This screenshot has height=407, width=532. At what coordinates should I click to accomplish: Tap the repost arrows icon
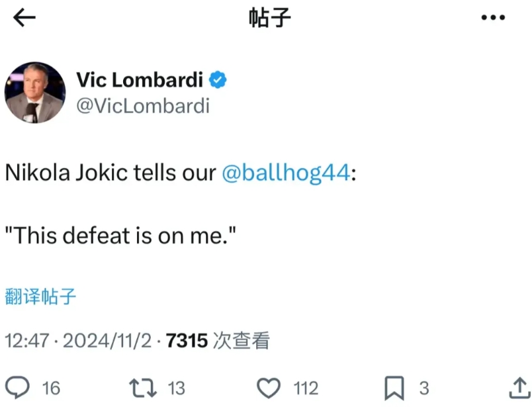click(142, 387)
